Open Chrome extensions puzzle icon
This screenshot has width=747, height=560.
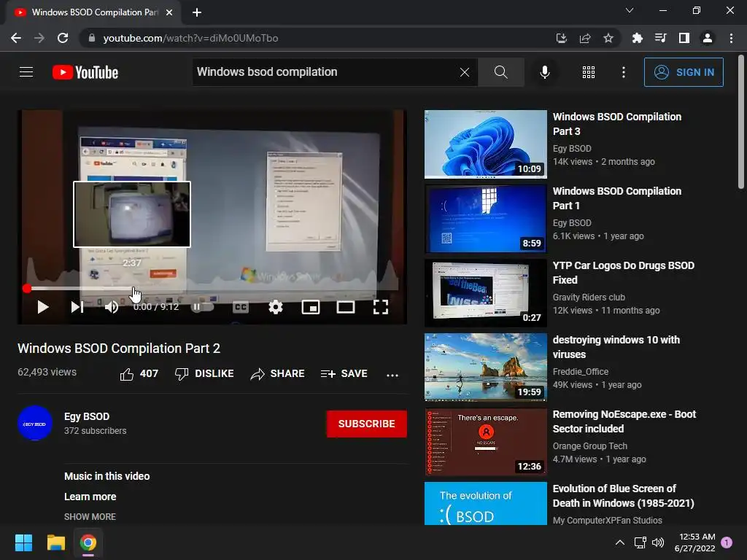(x=637, y=38)
